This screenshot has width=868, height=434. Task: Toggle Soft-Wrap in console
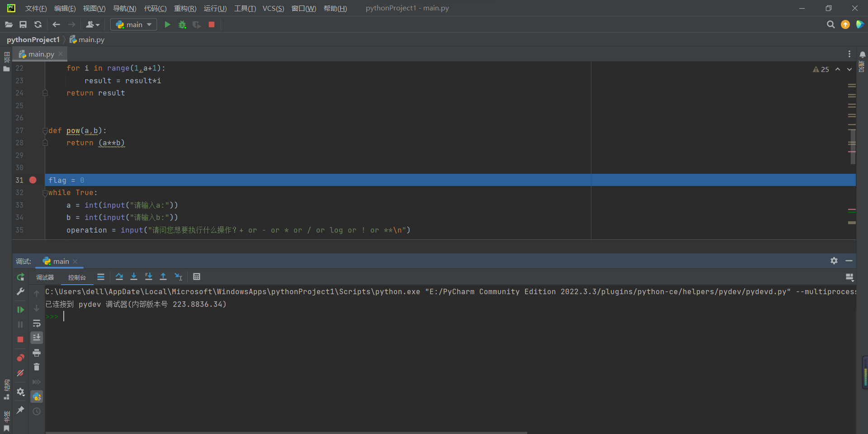click(37, 323)
